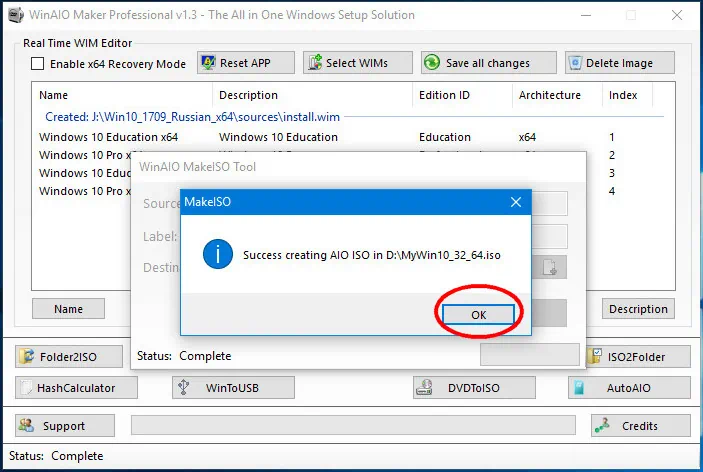Click the Reset APP icon
The image size is (703, 472).
click(x=208, y=62)
